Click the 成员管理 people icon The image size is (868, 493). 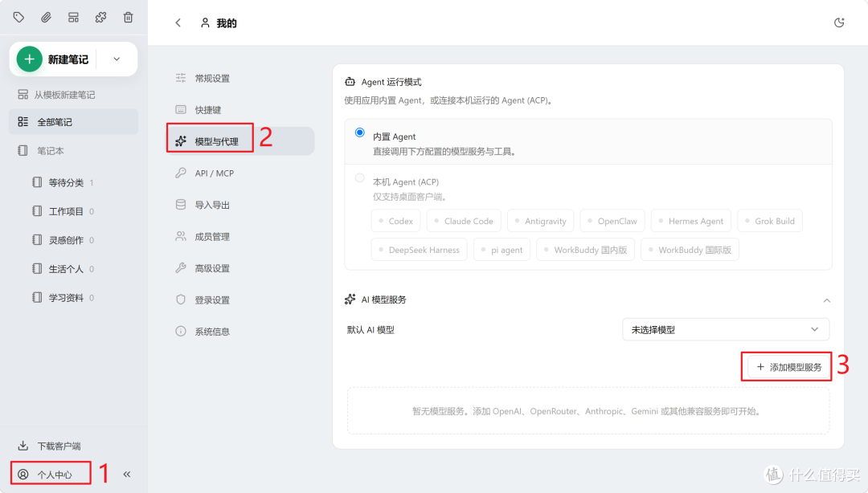tap(181, 236)
